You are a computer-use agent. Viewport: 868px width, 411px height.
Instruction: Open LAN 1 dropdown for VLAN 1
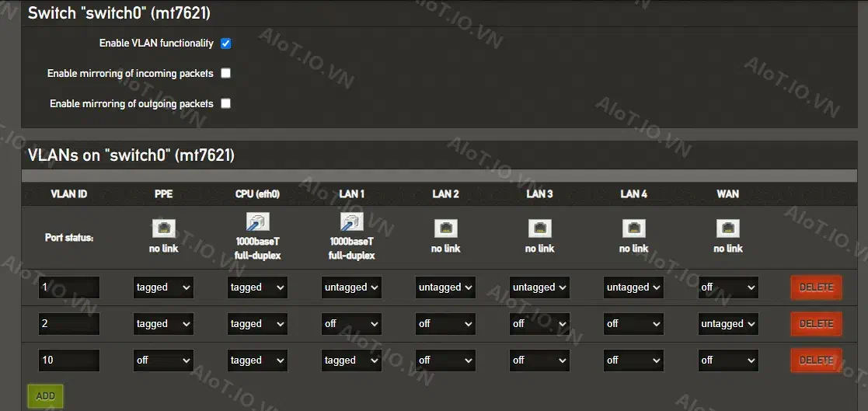click(x=351, y=287)
